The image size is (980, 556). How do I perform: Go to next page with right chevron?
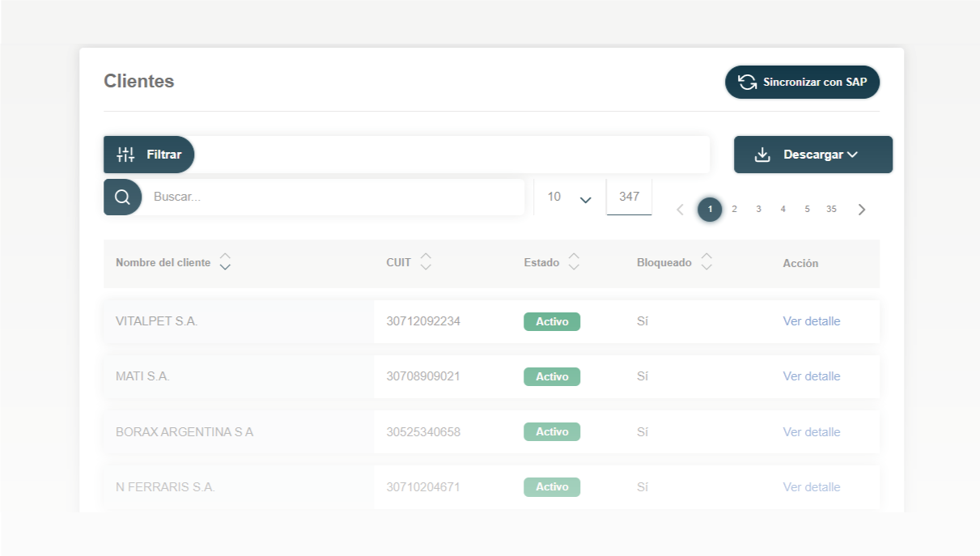[x=862, y=210]
